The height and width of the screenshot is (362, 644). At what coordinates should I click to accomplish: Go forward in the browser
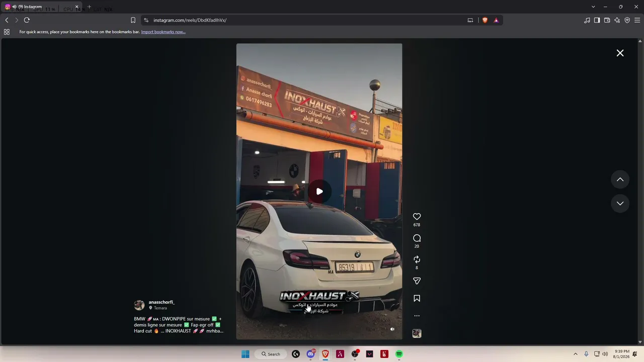click(x=16, y=20)
